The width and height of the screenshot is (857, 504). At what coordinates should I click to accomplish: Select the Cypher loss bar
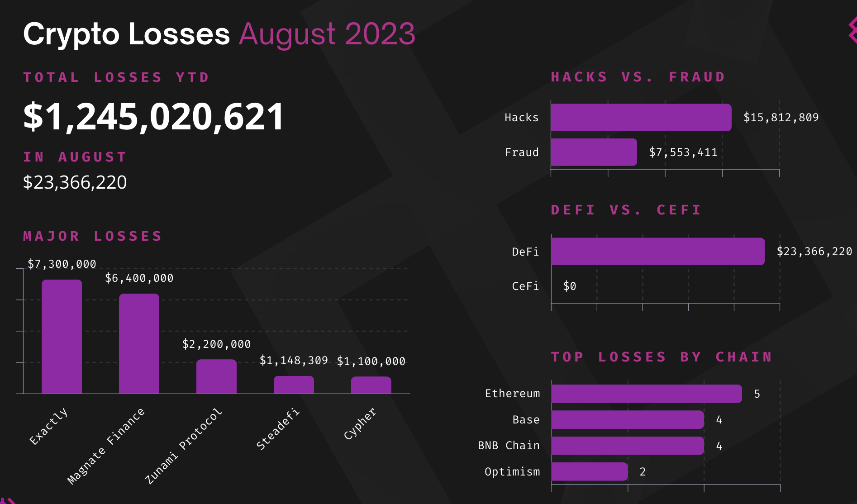pos(371,385)
